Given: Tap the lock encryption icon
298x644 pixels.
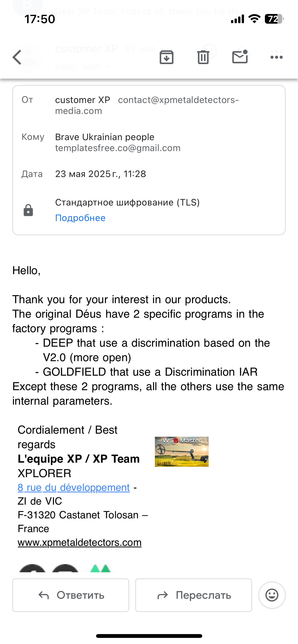Looking at the screenshot, I should pos(28,210).
